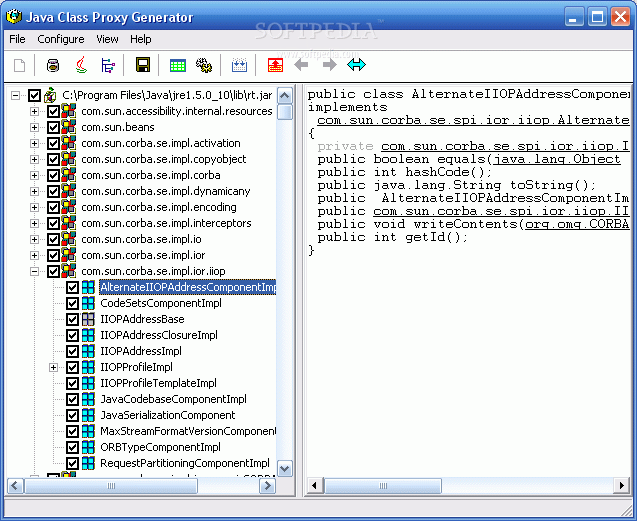Select the IIOPAddressBase tree item
This screenshot has width=637, height=521.
(x=142, y=319)
